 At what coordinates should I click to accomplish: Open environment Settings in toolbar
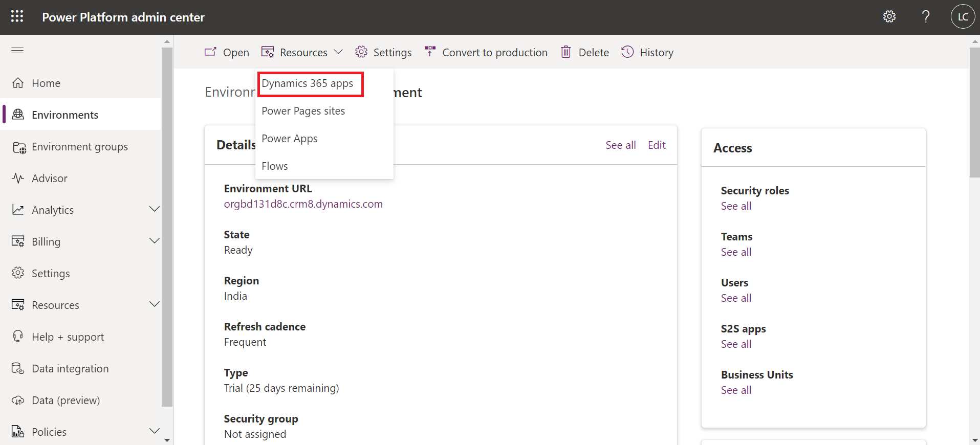point(383,52)
